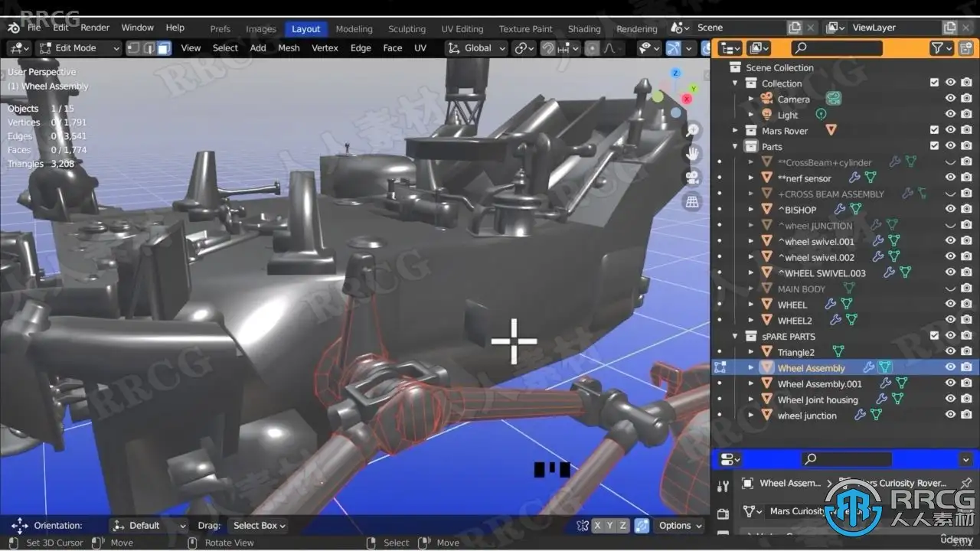Select face select mode icon
This screenshot has height=551, width=980.
[164, 48]
